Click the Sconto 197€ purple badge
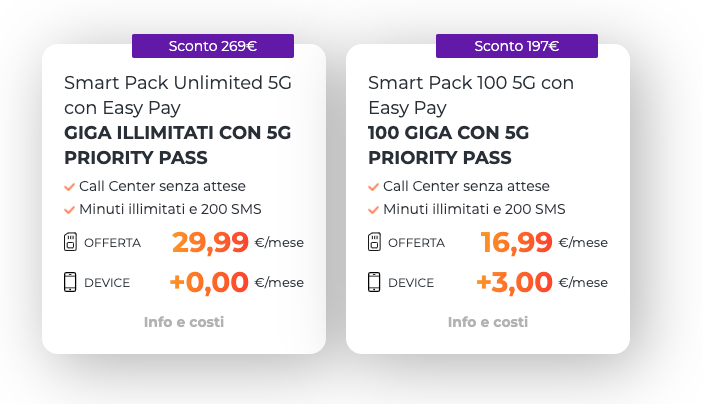This screenshot has width=703, height=404. click(517, 46)
